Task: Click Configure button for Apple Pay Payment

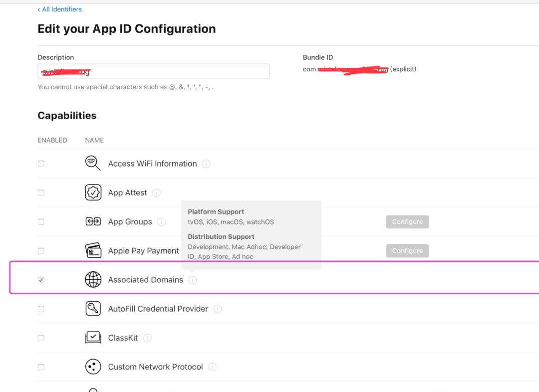Action: pyautogui.click(x=407, y=251)
